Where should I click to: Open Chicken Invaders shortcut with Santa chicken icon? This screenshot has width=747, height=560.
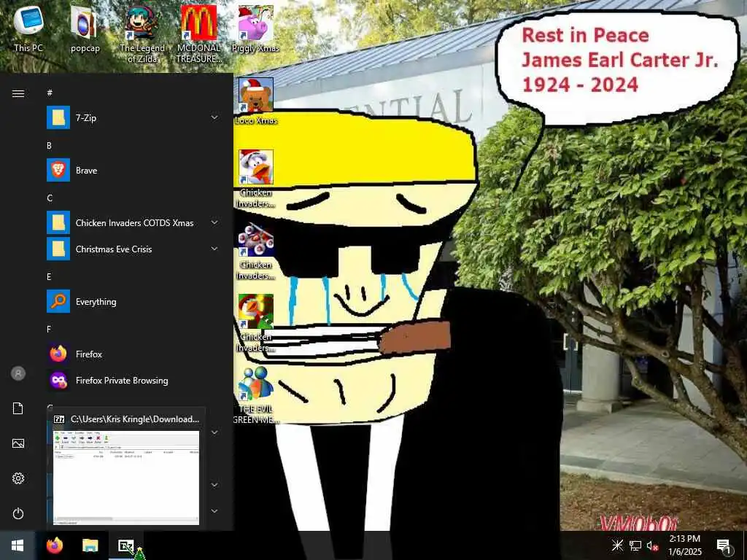256,179
